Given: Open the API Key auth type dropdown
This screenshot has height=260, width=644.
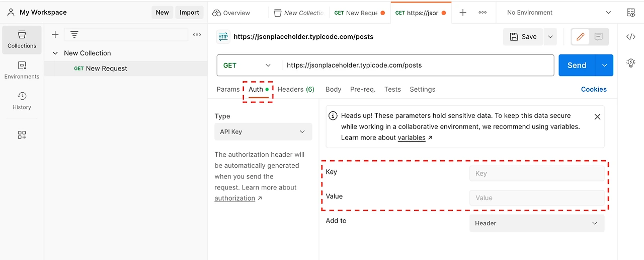Looking at the screenshot, I should click(263, 132).
